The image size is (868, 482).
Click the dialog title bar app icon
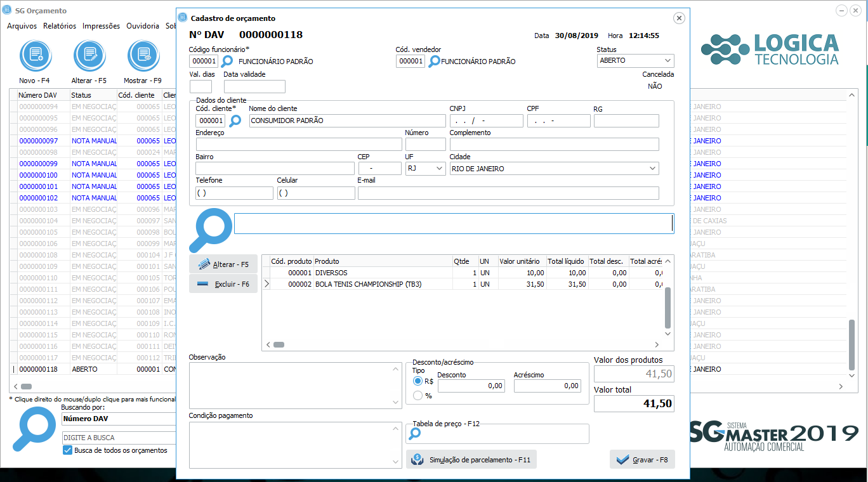pos(183,18)
